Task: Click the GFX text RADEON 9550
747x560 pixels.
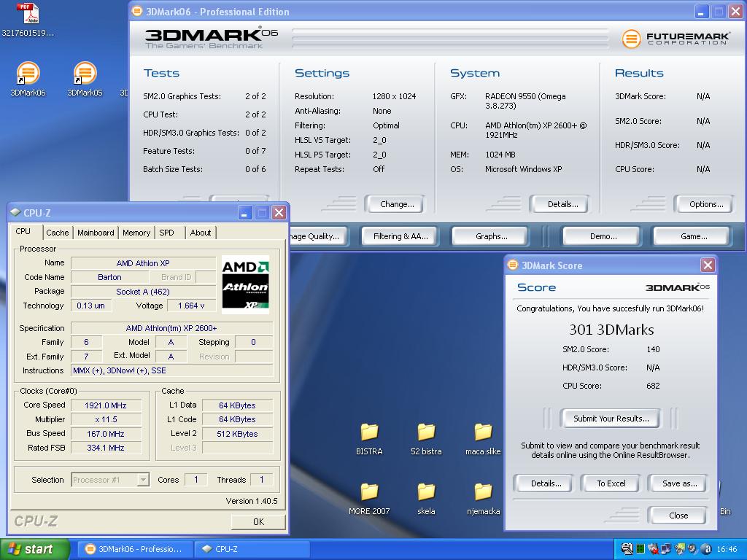Action: click(525, 101)
